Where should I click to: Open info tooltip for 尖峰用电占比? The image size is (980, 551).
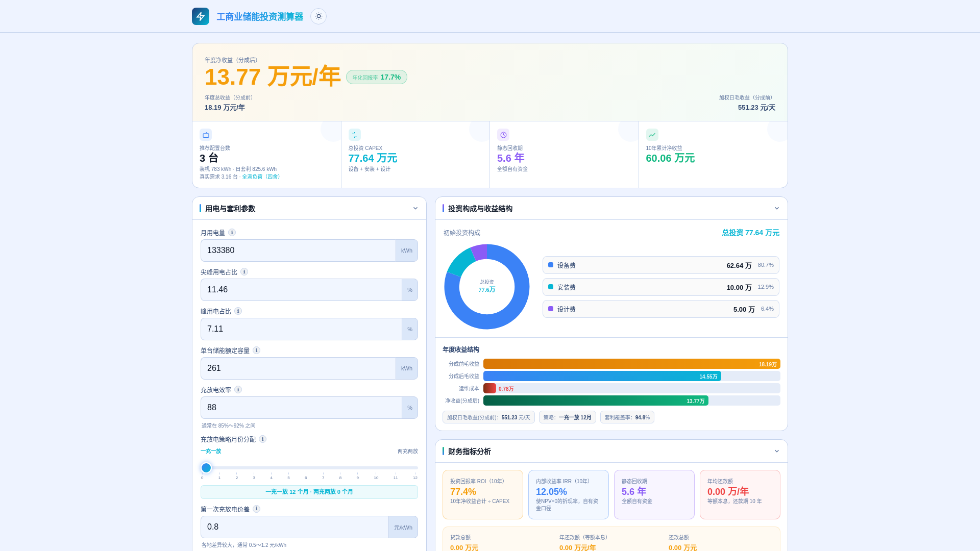(244, 272)
